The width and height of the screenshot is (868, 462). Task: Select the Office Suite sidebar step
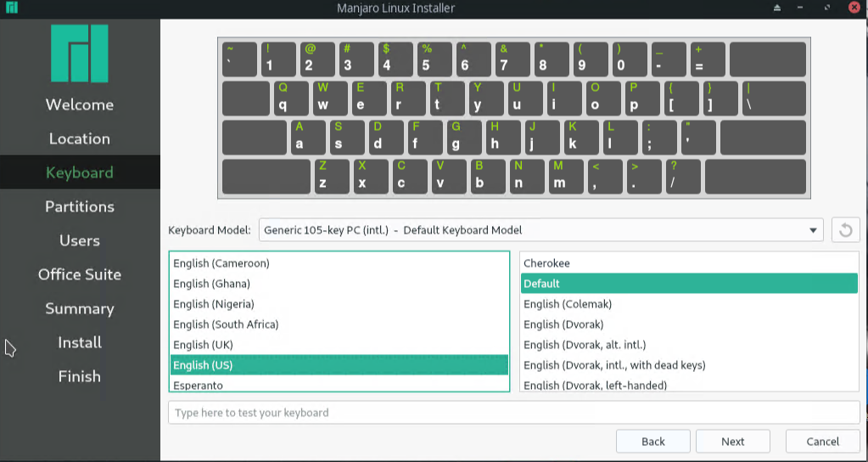click(80, 274)
